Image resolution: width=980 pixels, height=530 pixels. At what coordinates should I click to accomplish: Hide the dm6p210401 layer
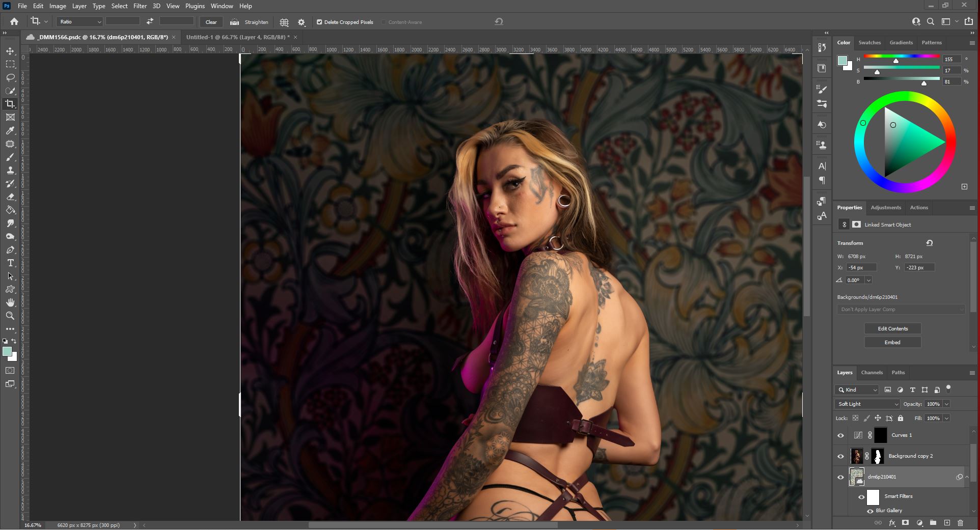coord(841,477)
